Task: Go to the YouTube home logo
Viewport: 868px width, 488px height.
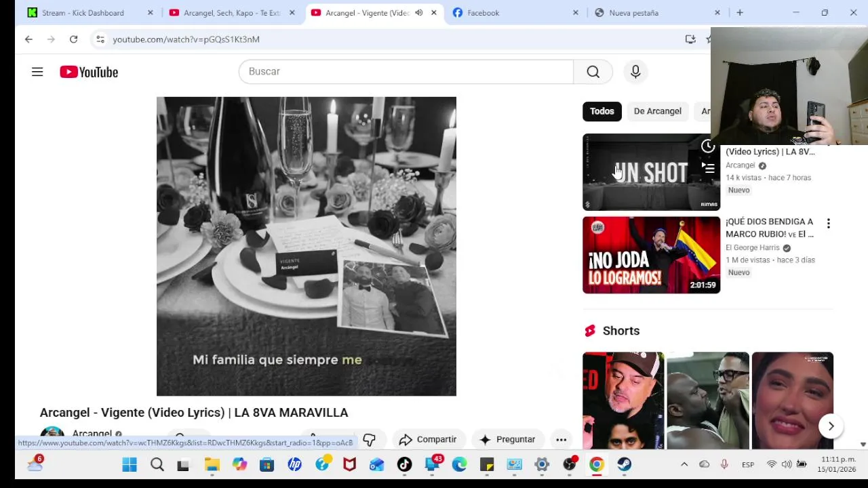Action: tap(89, 72)
